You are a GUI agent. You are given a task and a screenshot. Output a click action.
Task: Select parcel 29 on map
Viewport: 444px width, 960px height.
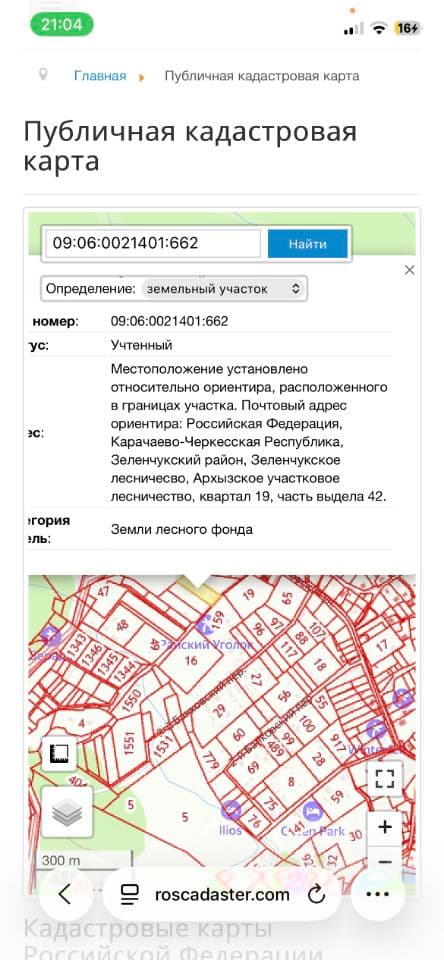(x=219, y=711)
